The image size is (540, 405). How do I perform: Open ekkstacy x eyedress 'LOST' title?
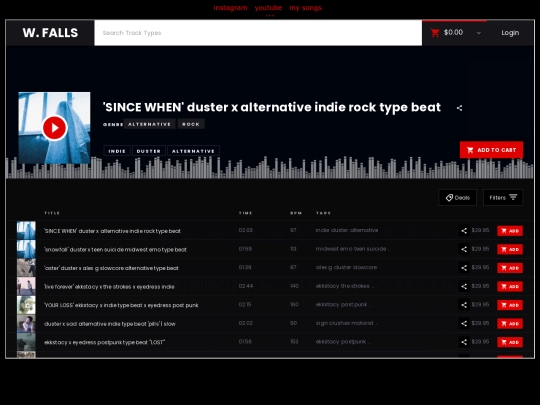[104, 343]
